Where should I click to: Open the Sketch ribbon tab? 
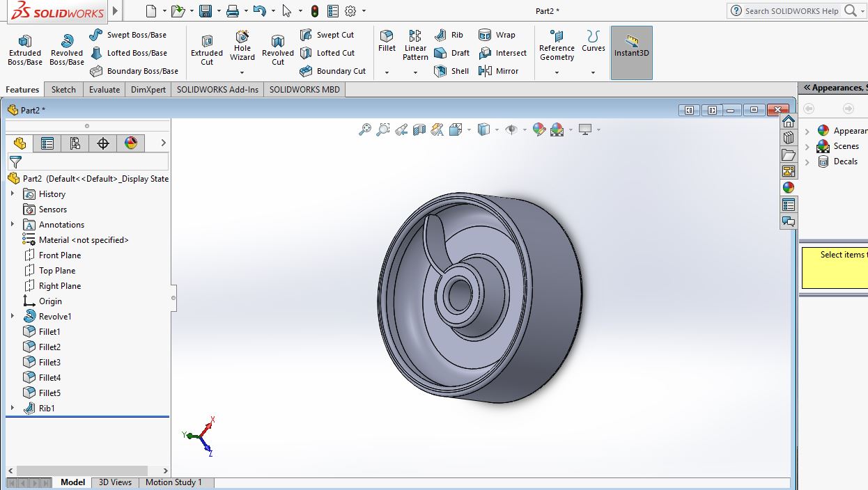(63, 90)
